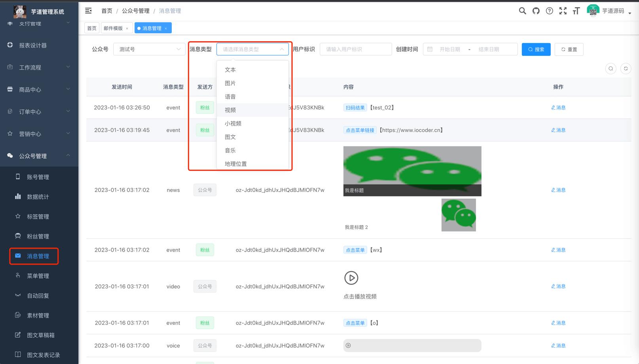Open the table search icon near the grid
Image resolution: width=639 pixels, height=364 pixels.
611,68
